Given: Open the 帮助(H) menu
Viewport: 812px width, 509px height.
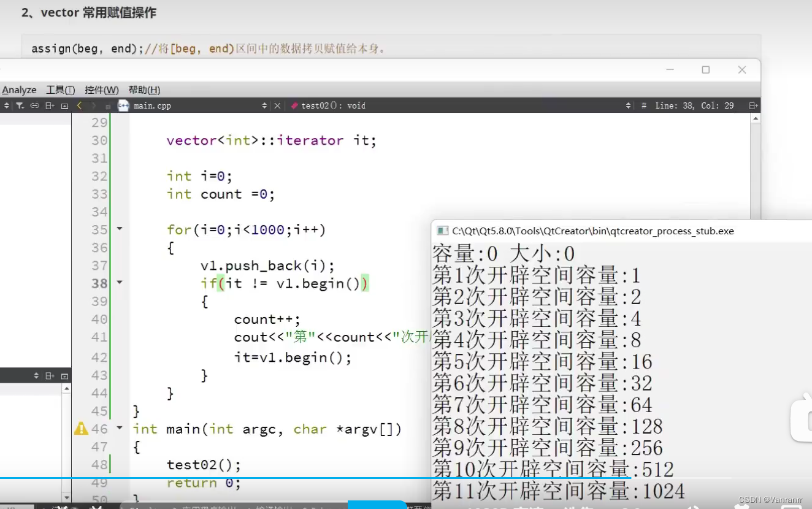Looking at the screenshot, I should pyautogui.click(x=144, y=90).
